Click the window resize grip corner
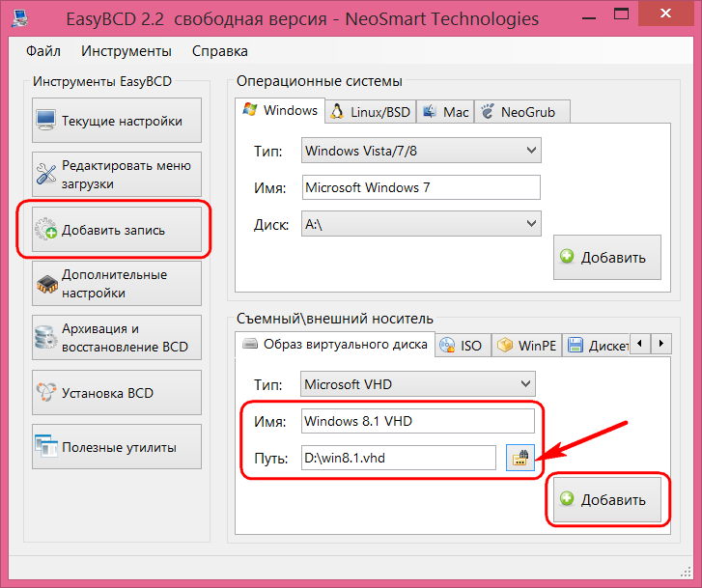The width and height of the screenshot is (702, 588). pyautogui.click(x=686, y=572)
